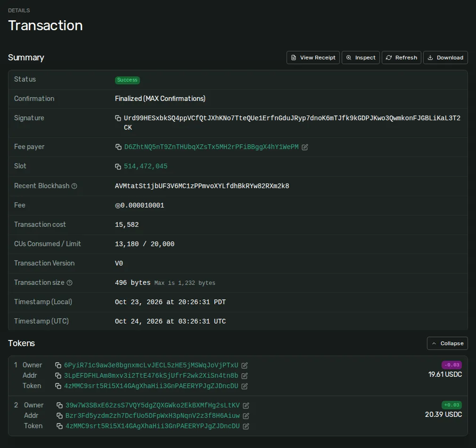The height and width of the screenshot is (448, 476).
Task: Select blockhash AVMtatSt1jbUF3V6MC1z text
Action: pos(202,186)
